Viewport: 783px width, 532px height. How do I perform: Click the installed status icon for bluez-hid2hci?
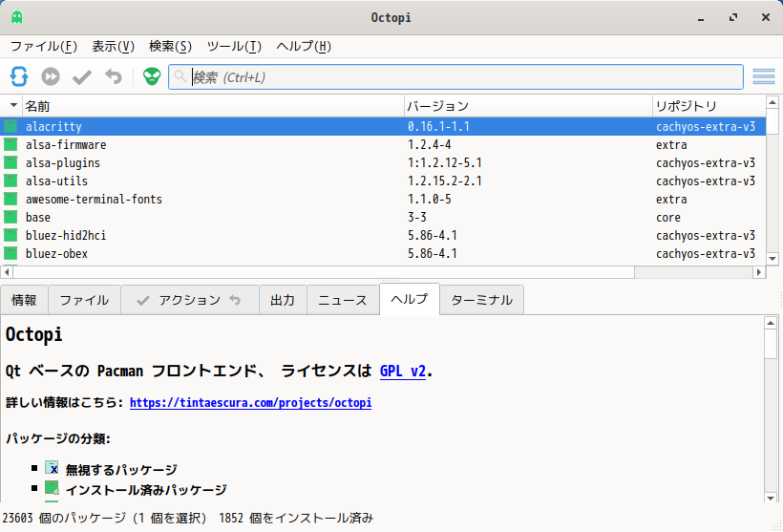11,235
